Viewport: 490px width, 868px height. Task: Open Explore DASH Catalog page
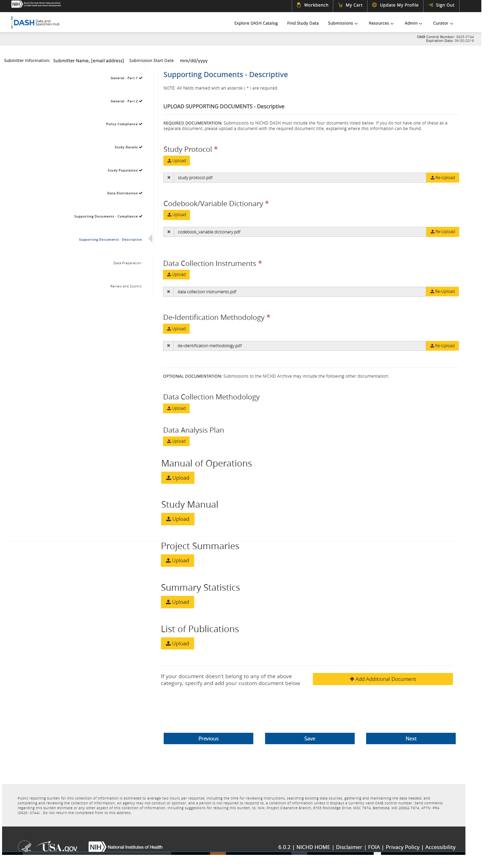click(x=256, y=23)
